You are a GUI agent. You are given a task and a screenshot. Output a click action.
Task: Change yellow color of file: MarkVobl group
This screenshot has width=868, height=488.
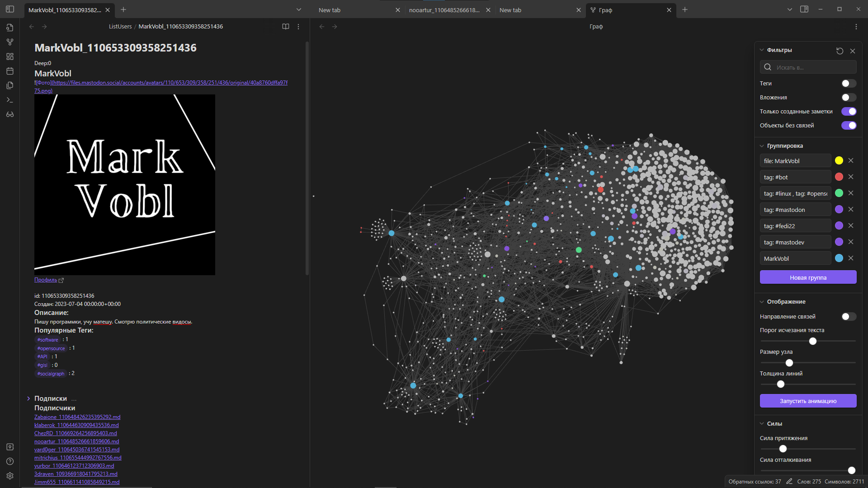point(839,160)
